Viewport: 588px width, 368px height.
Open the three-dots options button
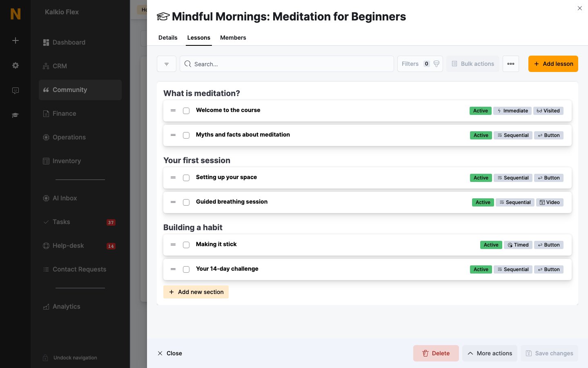coord(511,64)
